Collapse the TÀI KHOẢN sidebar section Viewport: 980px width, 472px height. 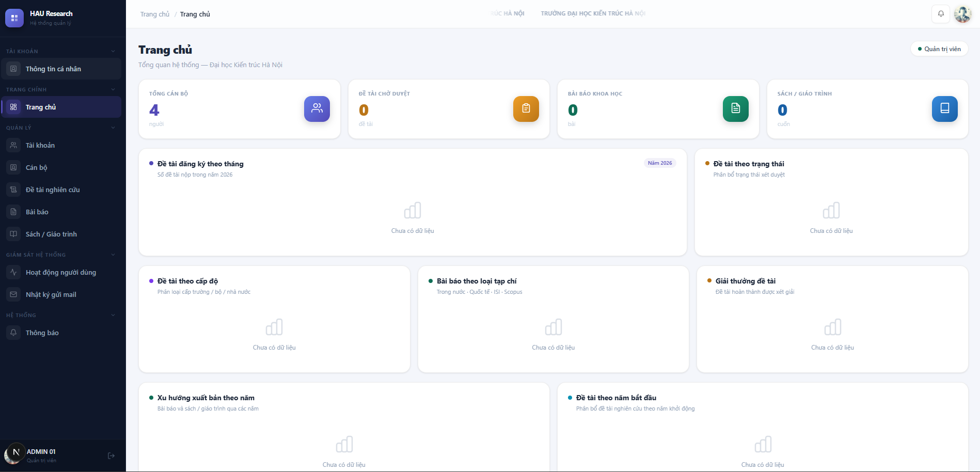113,51
